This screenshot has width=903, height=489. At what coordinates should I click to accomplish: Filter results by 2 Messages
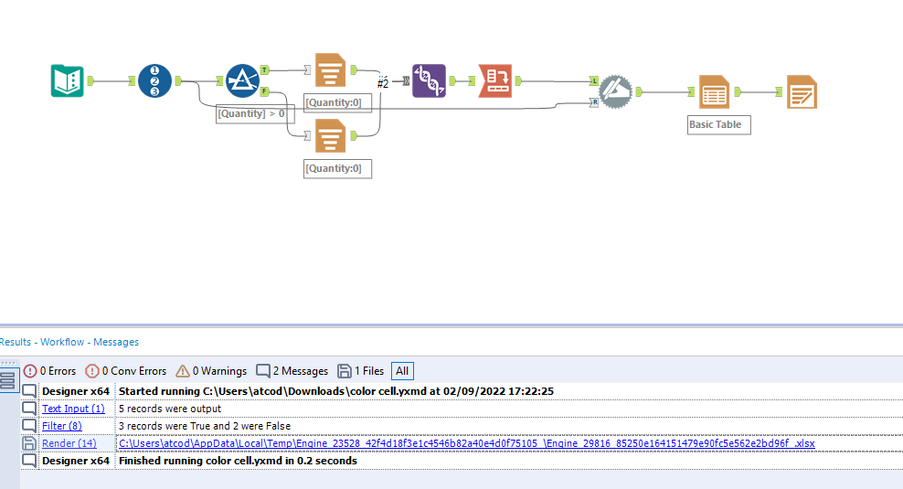tap(292, 371)
